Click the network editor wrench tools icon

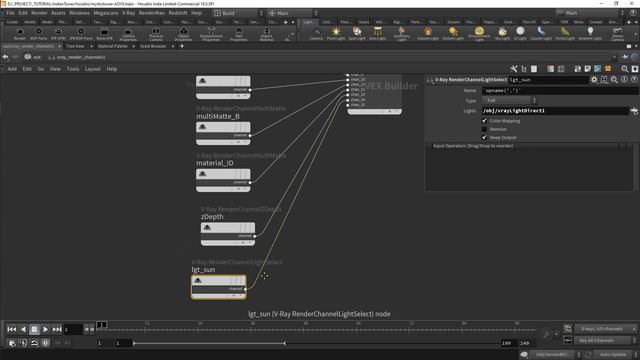coord(514,69)
